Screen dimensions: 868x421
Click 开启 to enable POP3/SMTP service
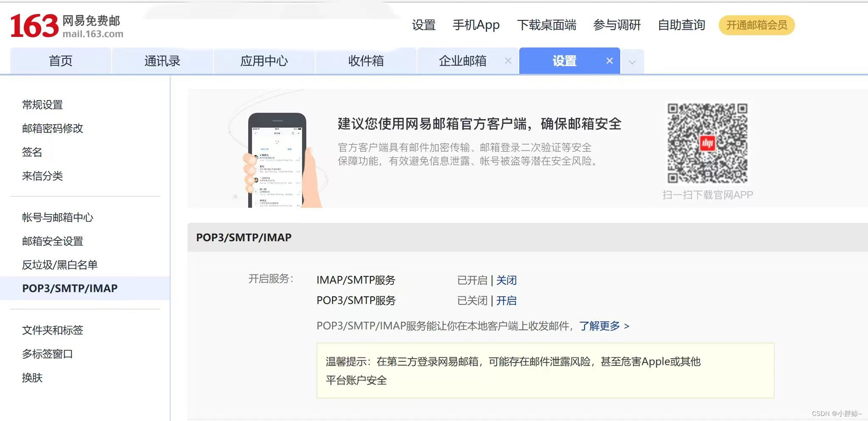point(507,301)
